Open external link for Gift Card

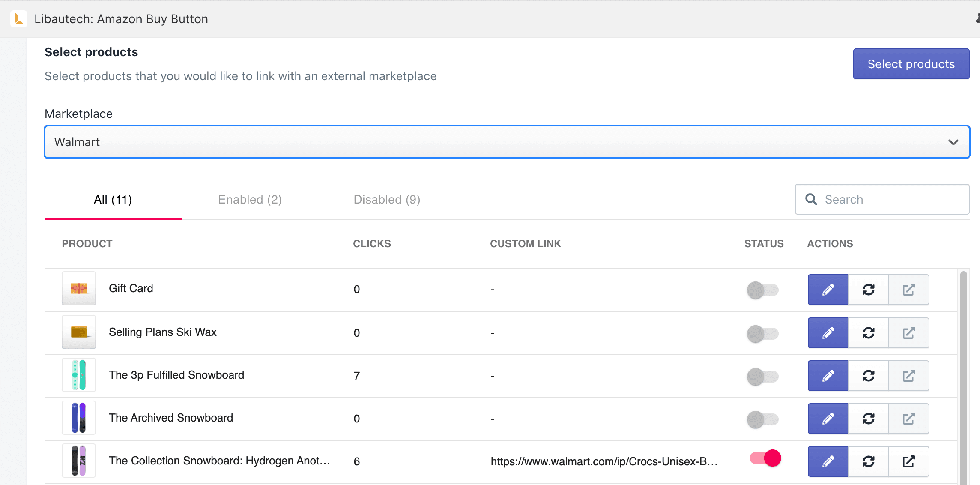pyautogui.click(x=908, y=290)
